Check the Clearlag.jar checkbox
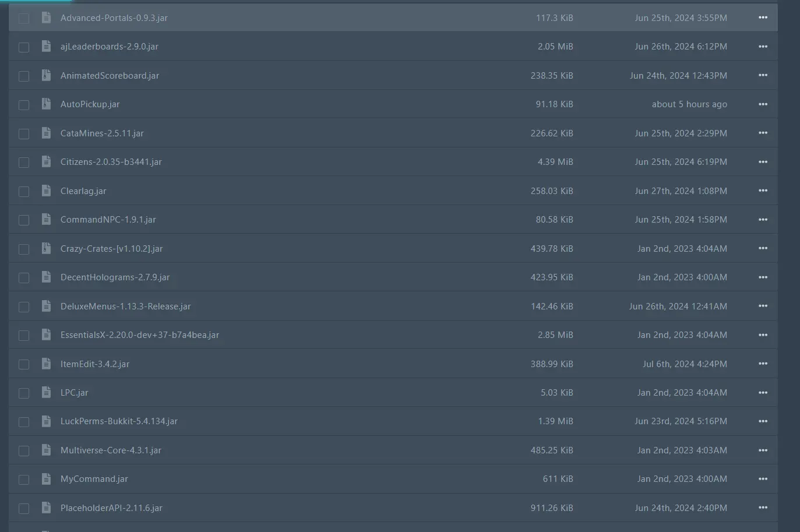This screenshot has height=532, width=800. pos(24,192)
